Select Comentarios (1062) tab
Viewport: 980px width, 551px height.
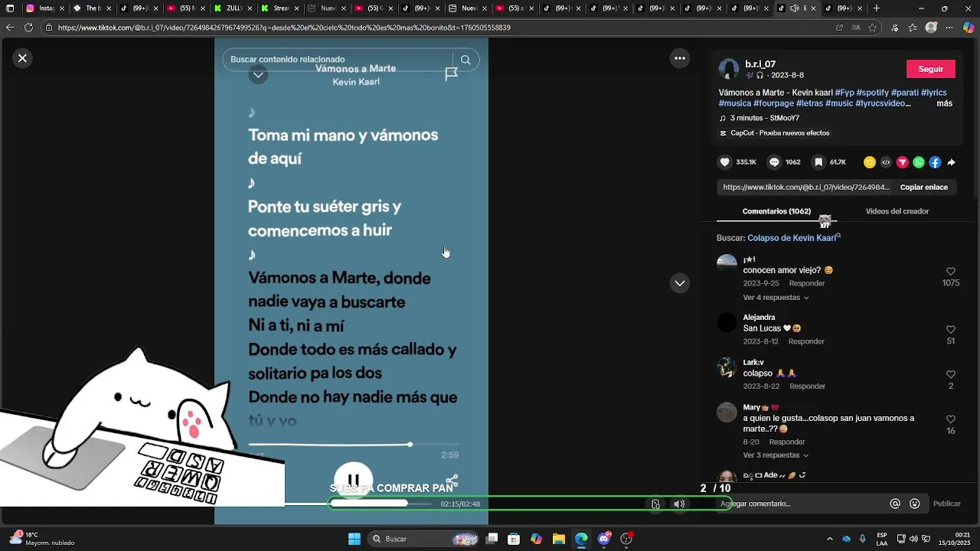coord(776,211)
